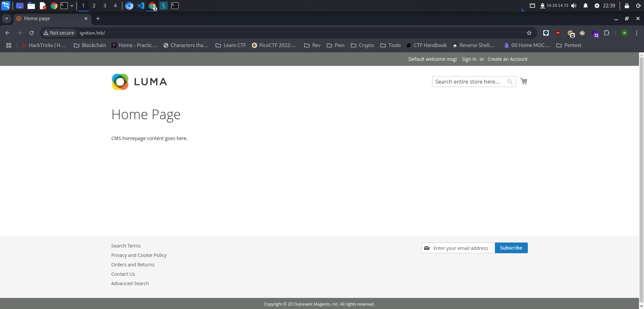Expand the Pentest bookmark folder
This screenshot has height=309, width=644.
pos(569,45)
